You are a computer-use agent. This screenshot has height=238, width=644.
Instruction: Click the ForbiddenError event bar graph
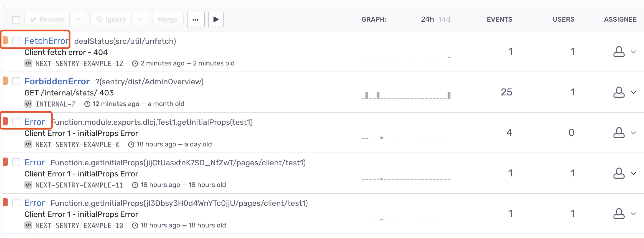pyautogui.click(x=406, y=95)
